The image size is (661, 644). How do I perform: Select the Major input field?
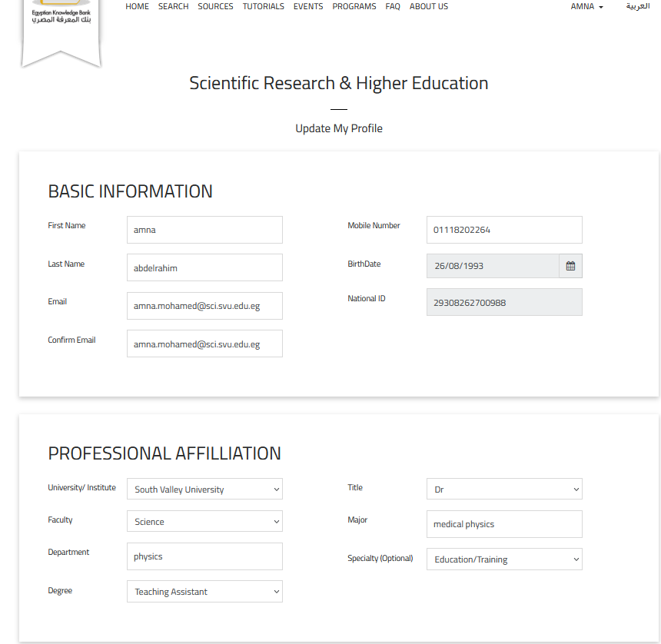(504, 524)
